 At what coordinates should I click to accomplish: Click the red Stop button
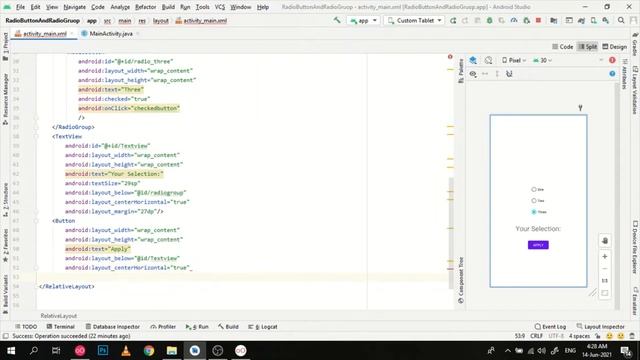pos(538,20)
